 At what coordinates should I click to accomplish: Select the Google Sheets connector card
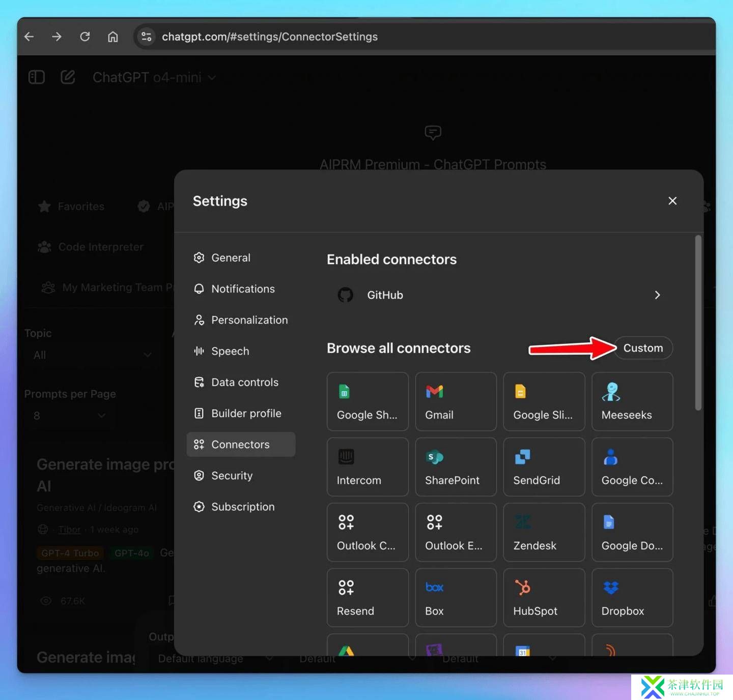(368, 401)
